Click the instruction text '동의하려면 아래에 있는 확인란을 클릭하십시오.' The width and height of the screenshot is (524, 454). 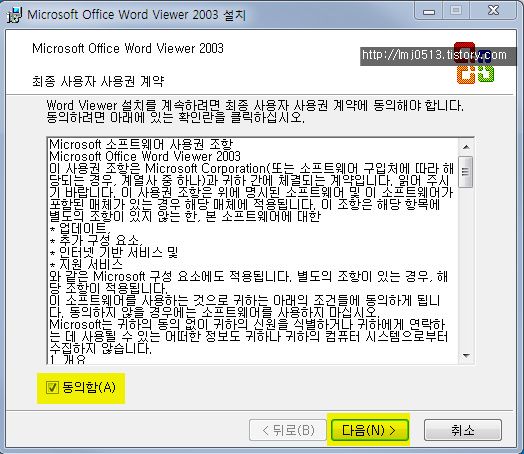[175, 118]
